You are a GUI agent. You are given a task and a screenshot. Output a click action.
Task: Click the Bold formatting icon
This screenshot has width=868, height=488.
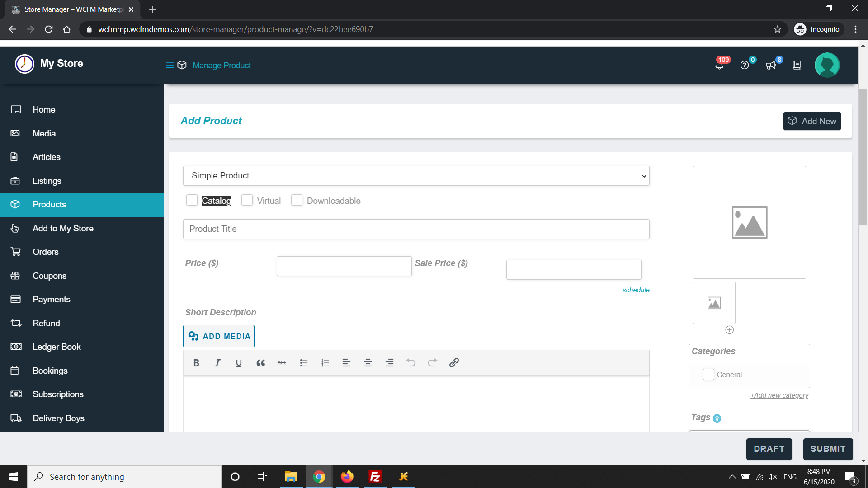[196, 363]
